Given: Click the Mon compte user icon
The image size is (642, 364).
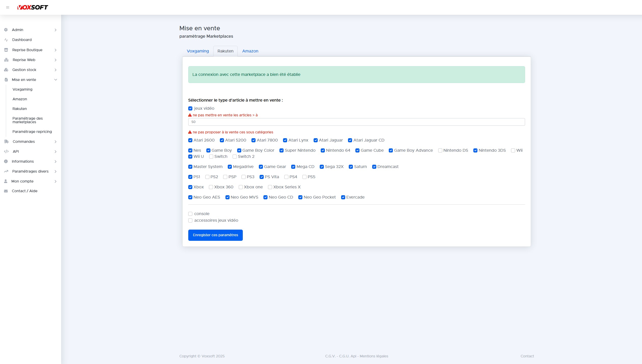Looking at the screenshot, I should tap(6, 181).
